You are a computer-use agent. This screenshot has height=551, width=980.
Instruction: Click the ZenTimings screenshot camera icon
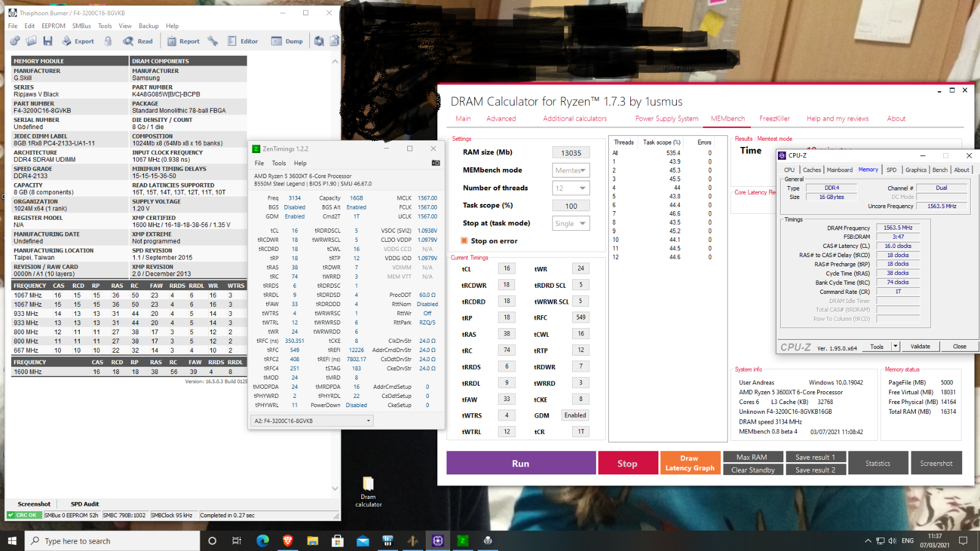coord(435,163)
